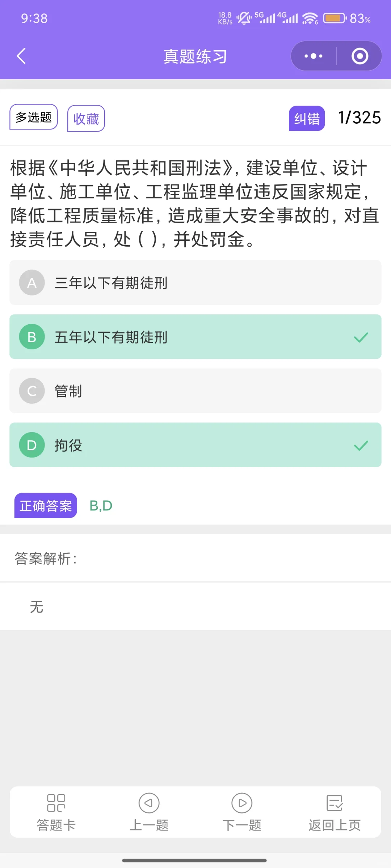The height and width of the screenshot is (868, 391).
Task: Tap the Wi-Fi status bar icon
Action: tap(310, 18)
